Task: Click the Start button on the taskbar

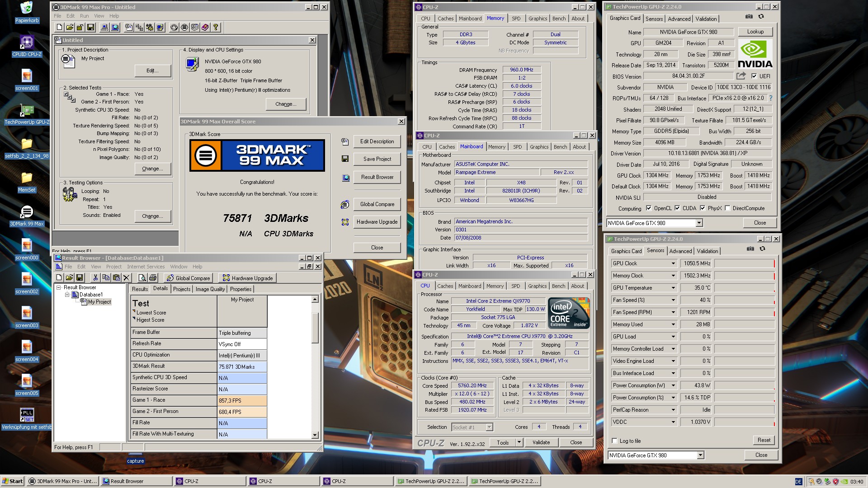Action: point(13,481)
